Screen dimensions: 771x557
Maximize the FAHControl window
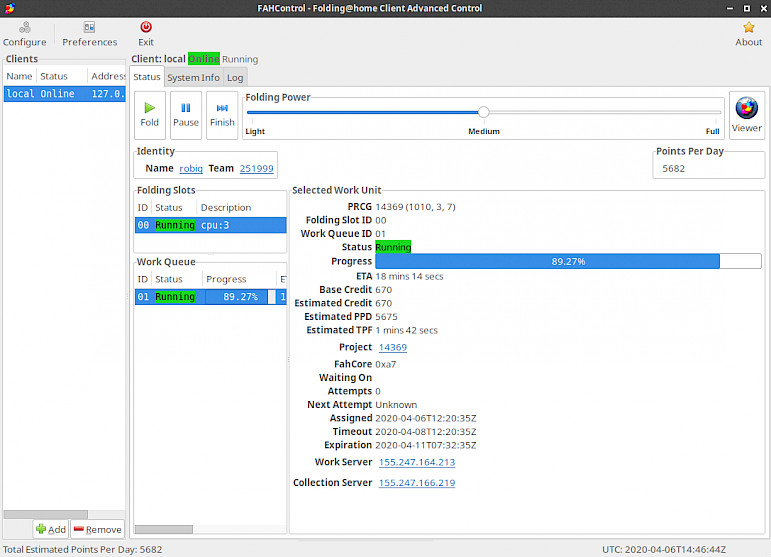pyautogui.click(x=746, y=8)
